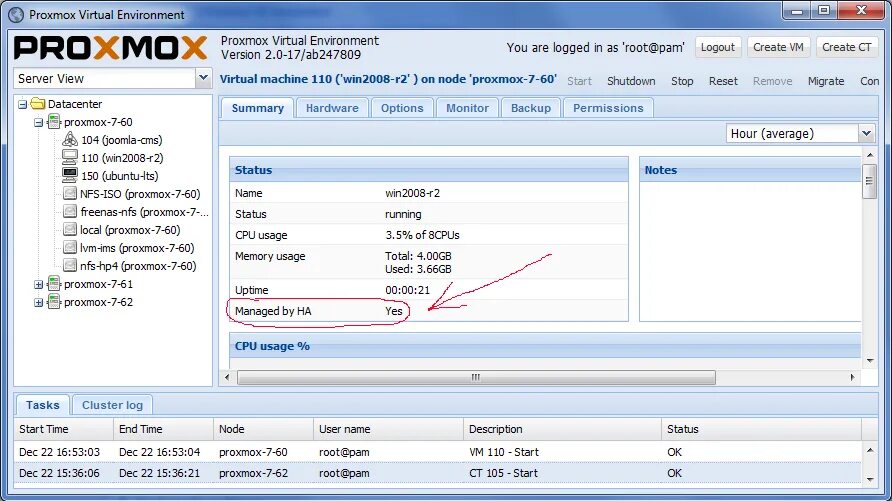Click 'Dec 22 15:36:06' start time cell

point(59,473)
